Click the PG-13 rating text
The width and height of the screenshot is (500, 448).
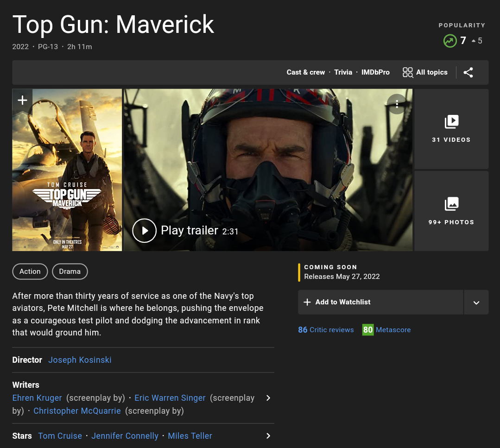coord(48,47)
